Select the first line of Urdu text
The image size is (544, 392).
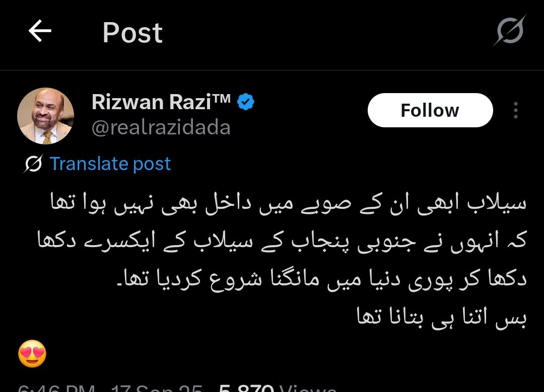[289, 203]
